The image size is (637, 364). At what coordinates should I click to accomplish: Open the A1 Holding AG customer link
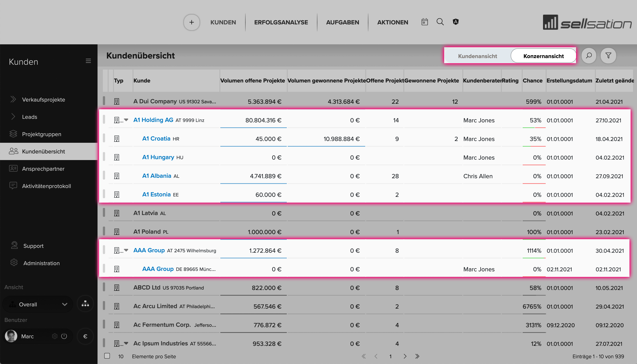pyautogui.click(x=153, y=120)
